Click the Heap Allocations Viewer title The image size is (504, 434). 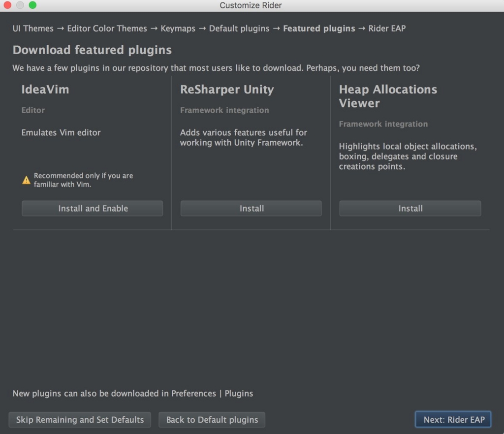(x=388, y=96)
